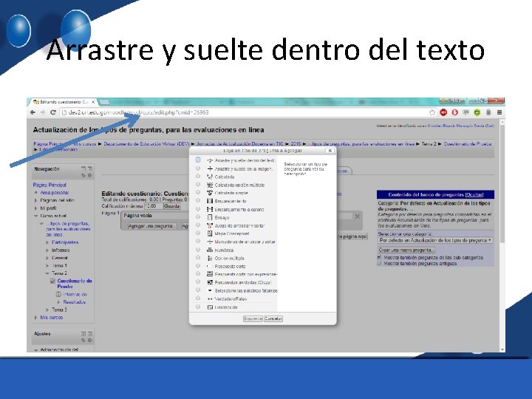Reload the page with browser refresh icon

[53, 112]
